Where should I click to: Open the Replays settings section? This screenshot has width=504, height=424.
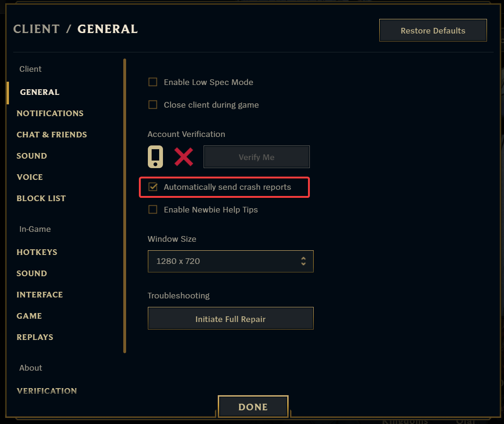(x=35, y=337)
